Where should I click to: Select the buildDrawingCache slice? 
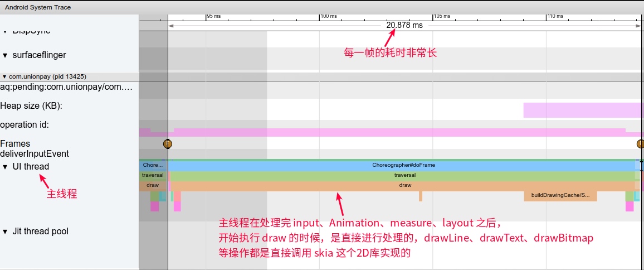tap(560, 195)
